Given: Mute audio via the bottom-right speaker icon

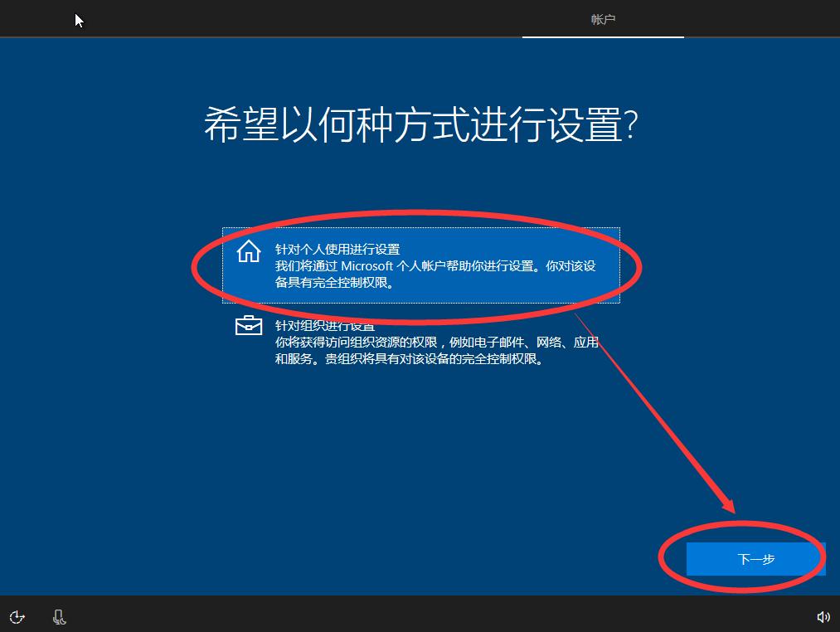Looking at the screenshot, I should pyautogui.click(x=823, y=617).
